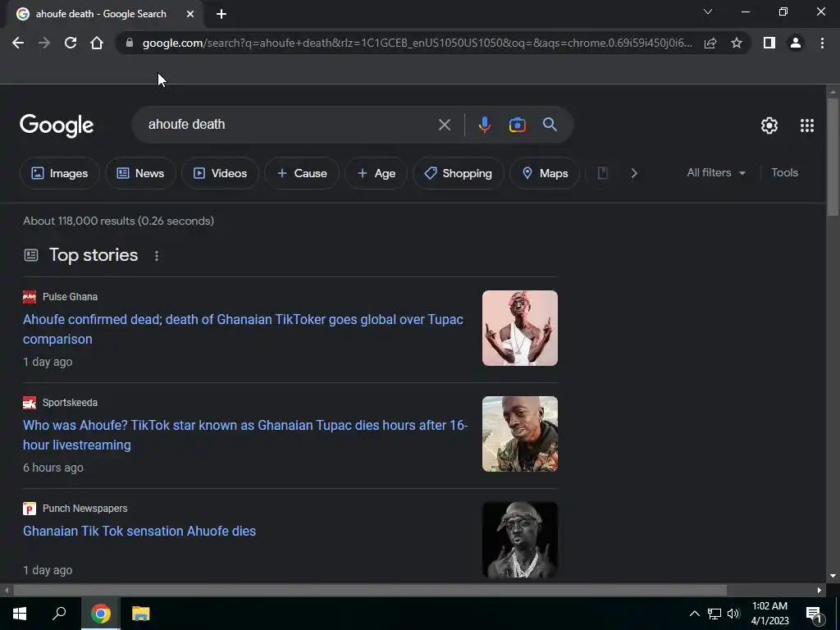This screenshot has width=840, height=630.
Task: Click the Sportskeeda source label
Action: tap(70, 402)
